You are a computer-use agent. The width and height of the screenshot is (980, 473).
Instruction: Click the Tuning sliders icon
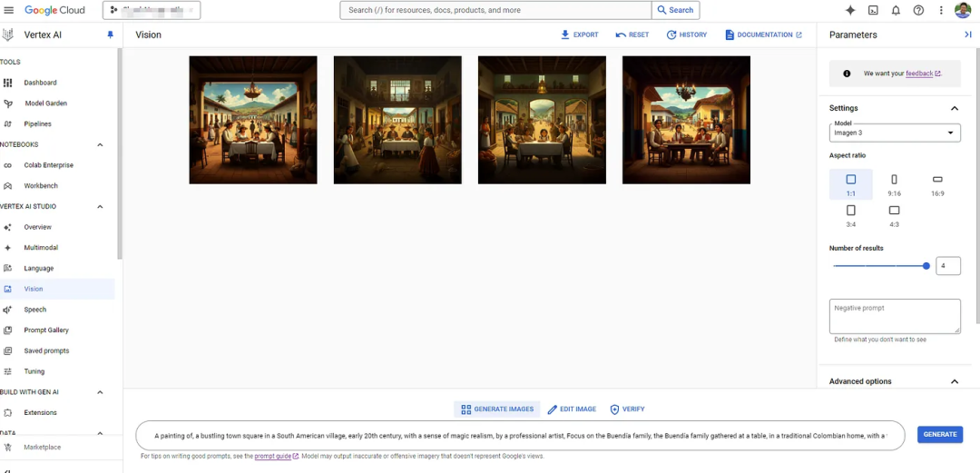pyautogui.click(x=7, y=371)
